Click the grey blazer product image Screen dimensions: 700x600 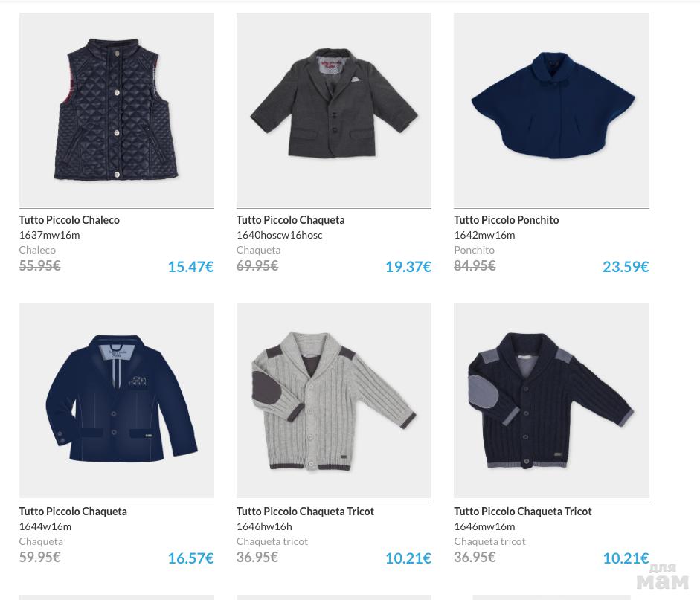tap(333, 110)
